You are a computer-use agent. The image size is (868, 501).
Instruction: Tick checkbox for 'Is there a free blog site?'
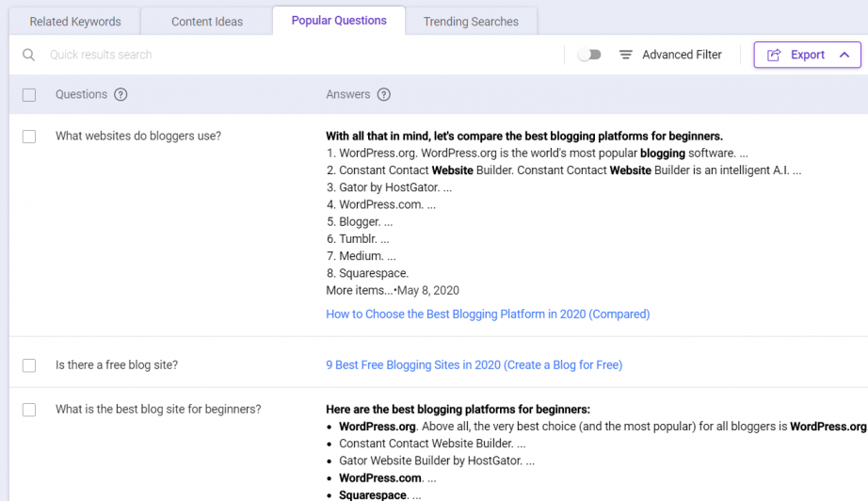[x=29, y=365]
